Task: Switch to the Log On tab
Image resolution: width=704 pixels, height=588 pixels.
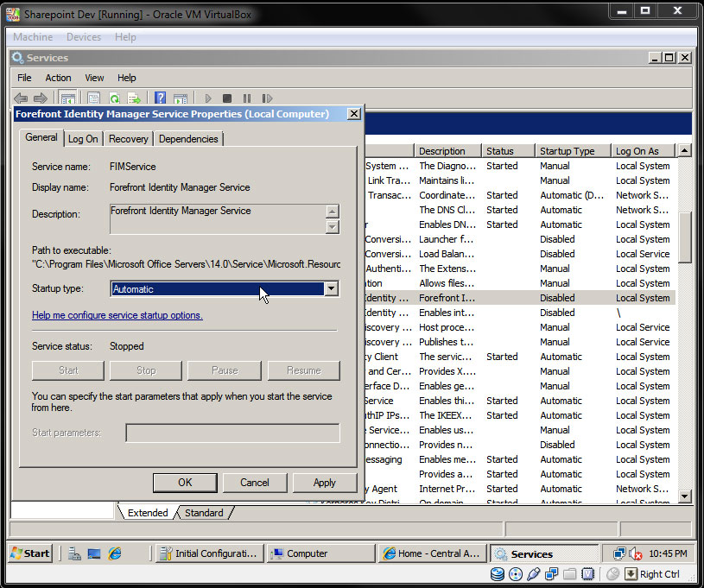Action: pyautogui.click(x=83, y=139)
